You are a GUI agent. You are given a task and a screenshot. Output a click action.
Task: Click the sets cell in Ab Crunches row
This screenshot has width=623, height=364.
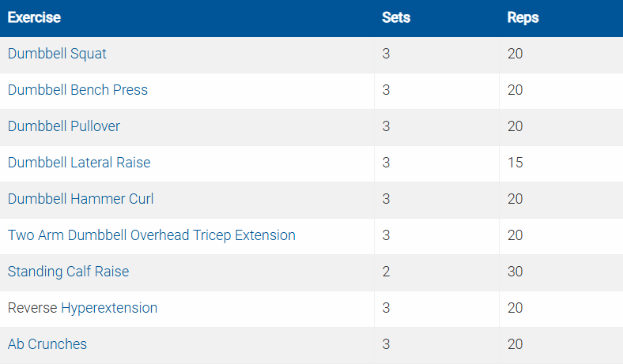[386, 345]
